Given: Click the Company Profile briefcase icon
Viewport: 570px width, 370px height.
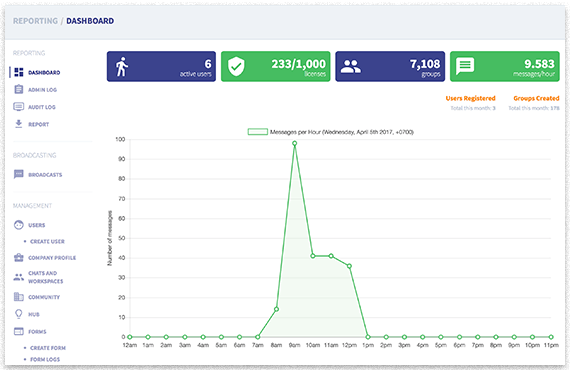Looking at the screenshot, I should click(x=19, y=257).
